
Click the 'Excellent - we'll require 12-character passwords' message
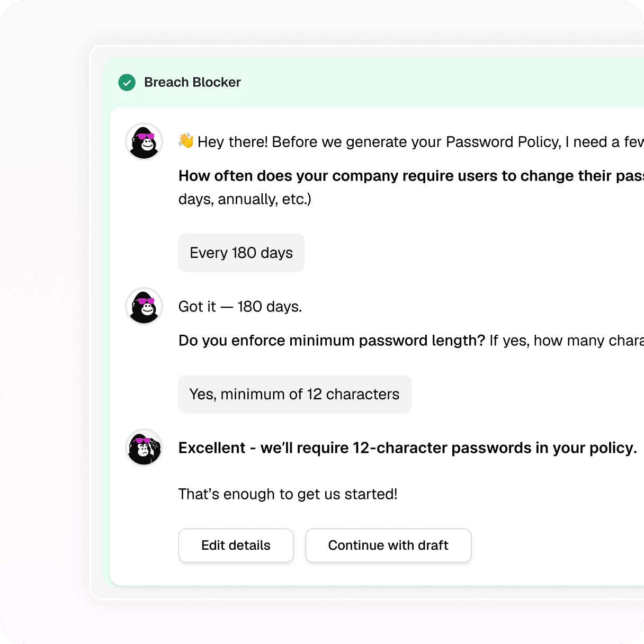point(407,448)
